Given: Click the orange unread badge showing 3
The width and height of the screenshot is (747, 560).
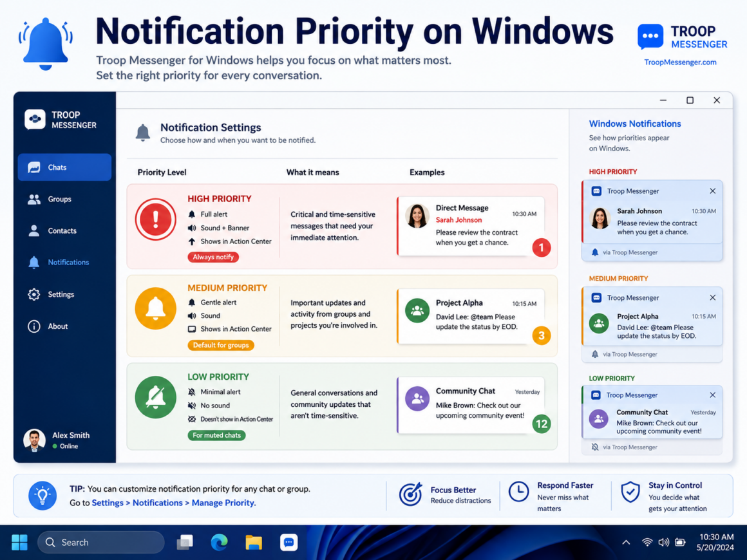Looking at the screenshot, I should pyautogui.click(x=541, y=336).
